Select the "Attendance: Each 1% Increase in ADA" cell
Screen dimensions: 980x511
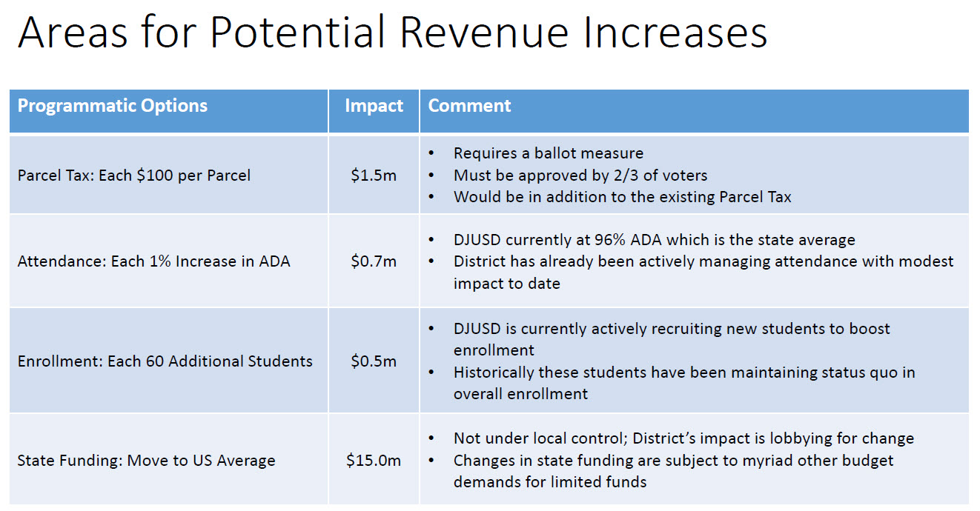[154, 261]
